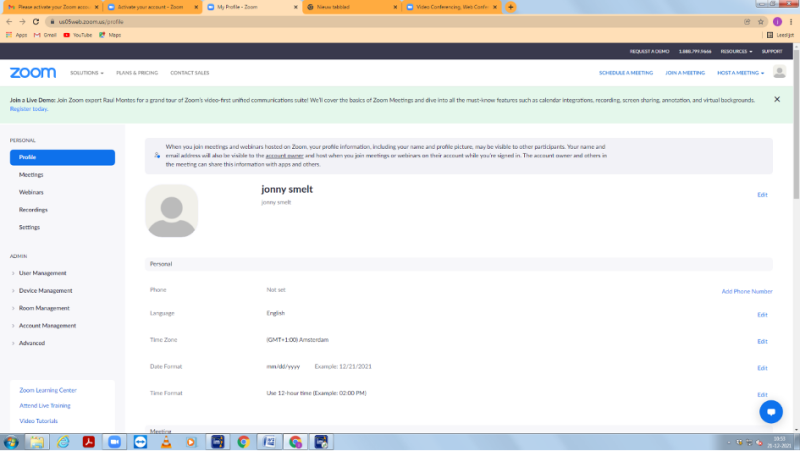The width and height of the screenshot is (800, 451).
Task: Open the user avatar menu in header
Action: click(779, 72)
